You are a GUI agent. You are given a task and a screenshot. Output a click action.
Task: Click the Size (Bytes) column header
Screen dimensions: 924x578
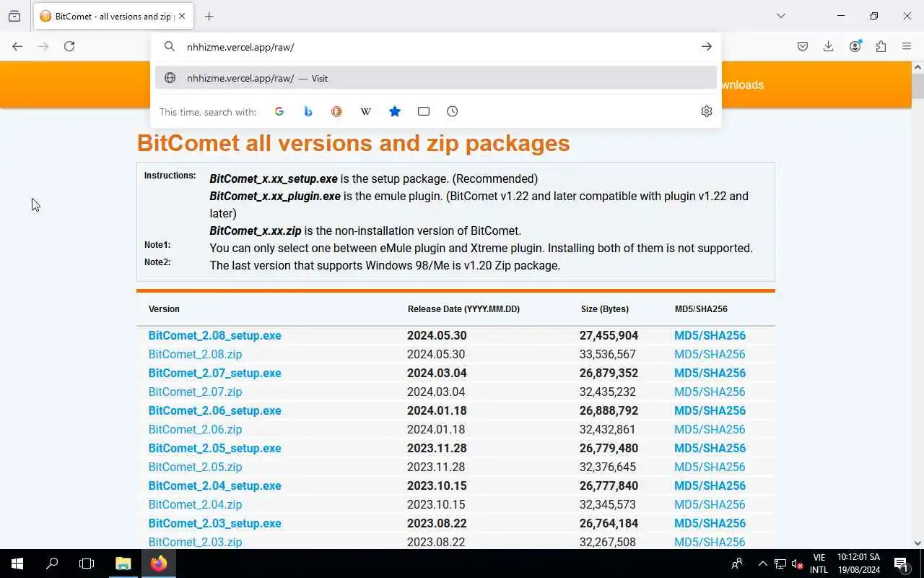[x=604, y=309]
